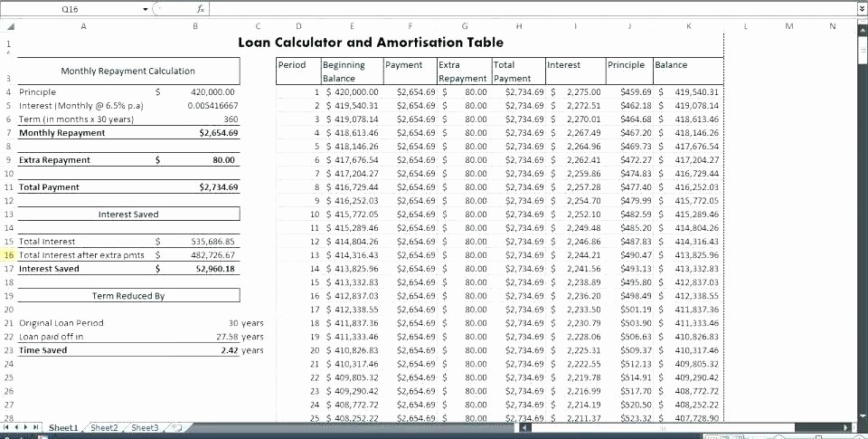Image resolution: width=868 pixels, height=439 pixels.
Task: Click the Select All corner triangle
Action: 11,26
